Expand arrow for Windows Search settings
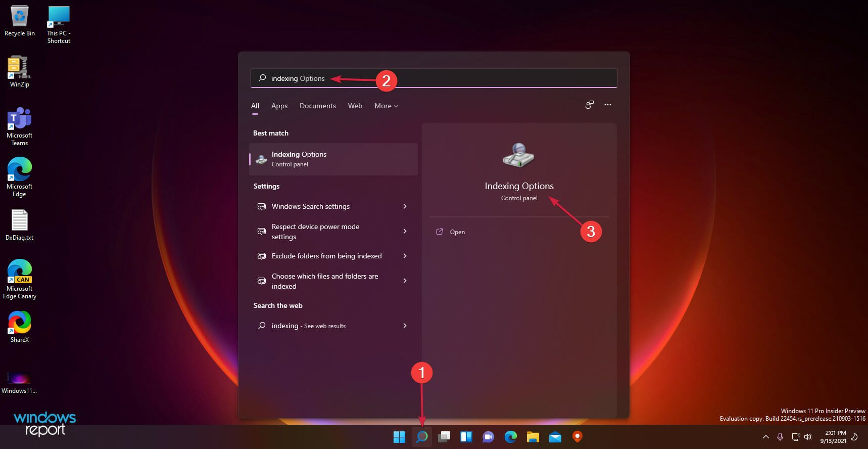 tap(405, 206)
